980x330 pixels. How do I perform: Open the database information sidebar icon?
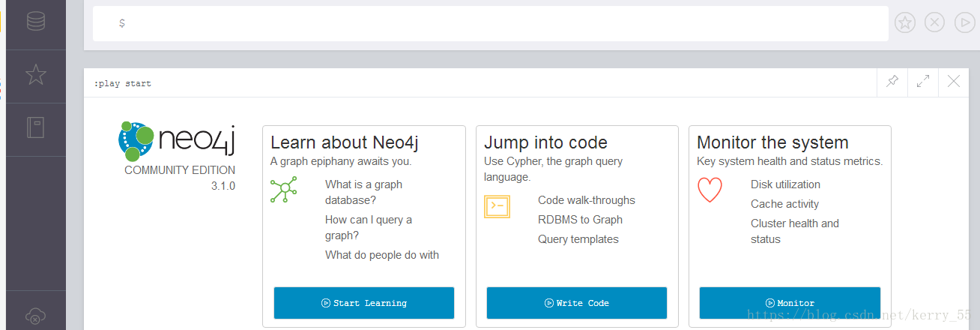(x=36, y=21)
